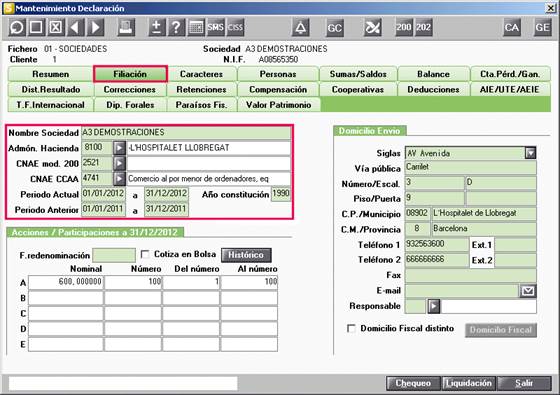
Task: Click the E-mail input field
Action: 461,291
